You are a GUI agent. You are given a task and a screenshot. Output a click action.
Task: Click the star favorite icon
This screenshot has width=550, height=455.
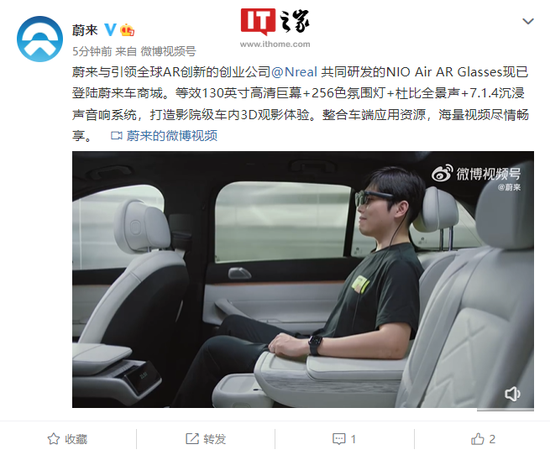53,439
